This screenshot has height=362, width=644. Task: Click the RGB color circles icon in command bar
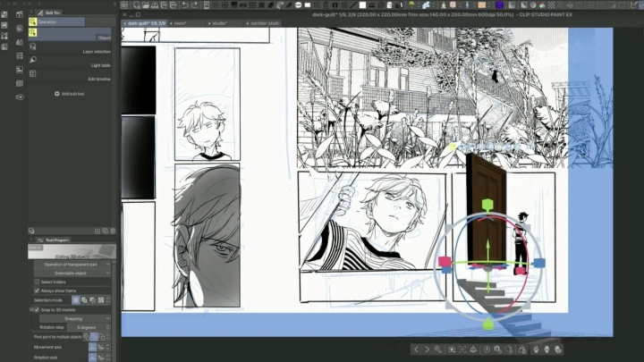point(542,5)
